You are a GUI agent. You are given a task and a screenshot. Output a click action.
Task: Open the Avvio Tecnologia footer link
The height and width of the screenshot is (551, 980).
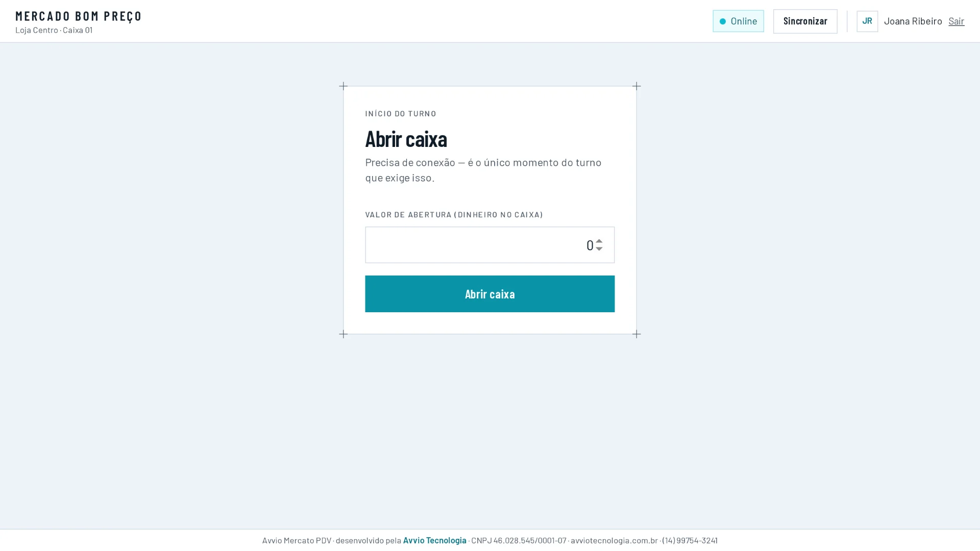coord(434,540)
